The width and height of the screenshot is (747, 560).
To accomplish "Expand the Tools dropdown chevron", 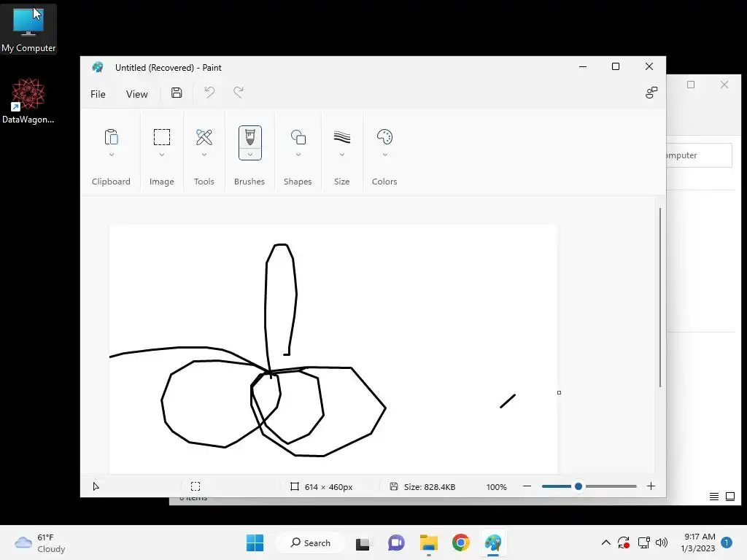I will [204, 155].
